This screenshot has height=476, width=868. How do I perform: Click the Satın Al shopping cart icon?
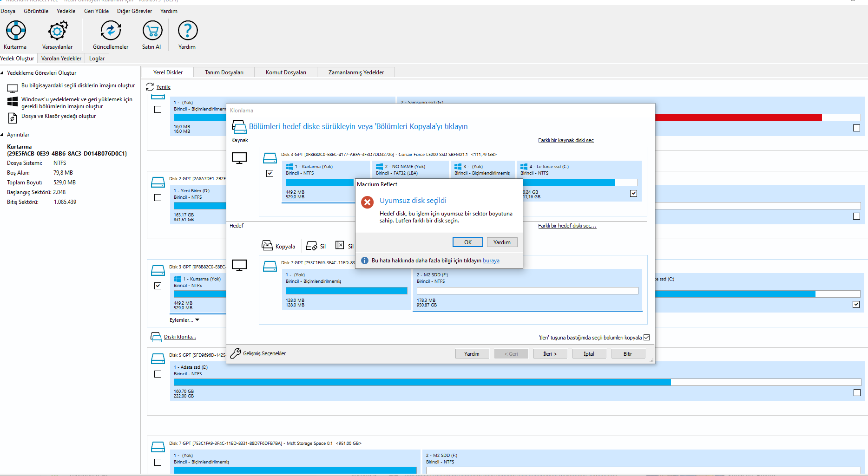click(152, 31)
